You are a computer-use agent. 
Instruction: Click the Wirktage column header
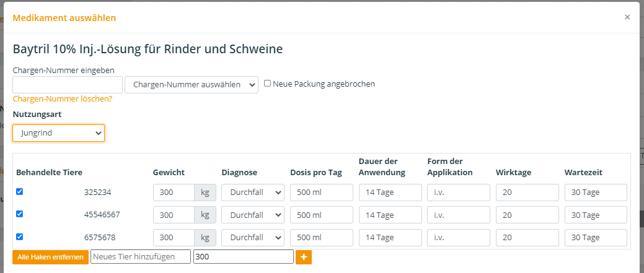[x=514, y=173]
